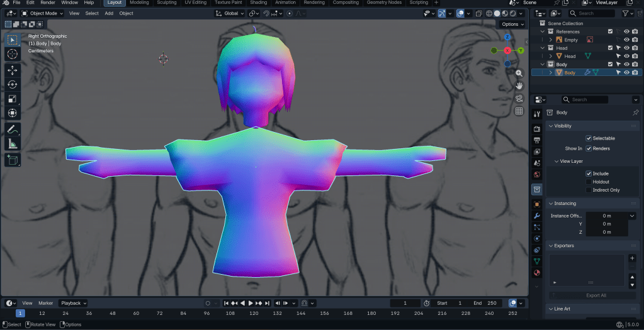Viewport: 644px width, 330px height.
Task: Open the Render menu
Action: (48, 3)
